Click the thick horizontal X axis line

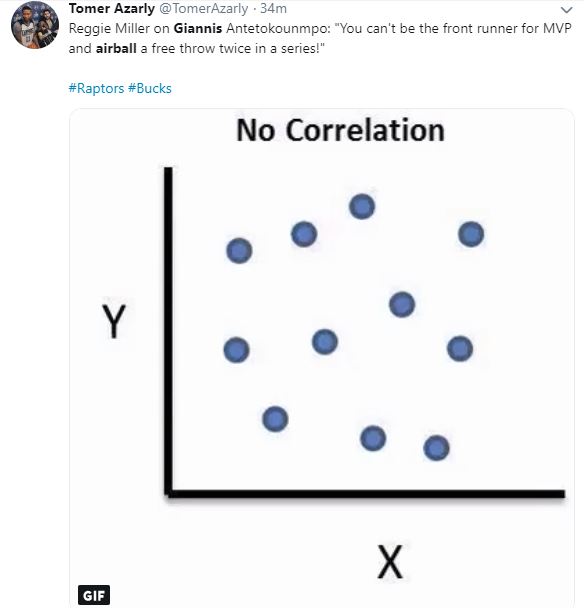[x=365, y=494]
